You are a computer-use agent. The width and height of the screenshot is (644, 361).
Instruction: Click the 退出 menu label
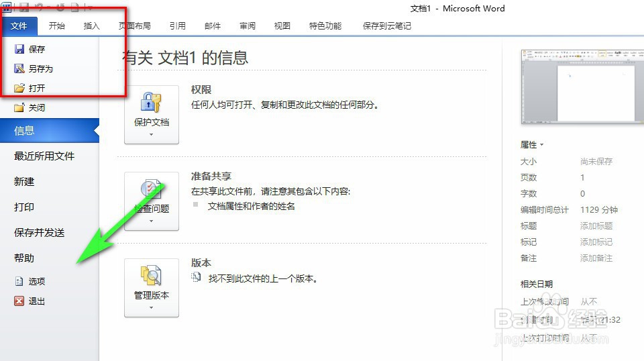click(x=37, y=301)
